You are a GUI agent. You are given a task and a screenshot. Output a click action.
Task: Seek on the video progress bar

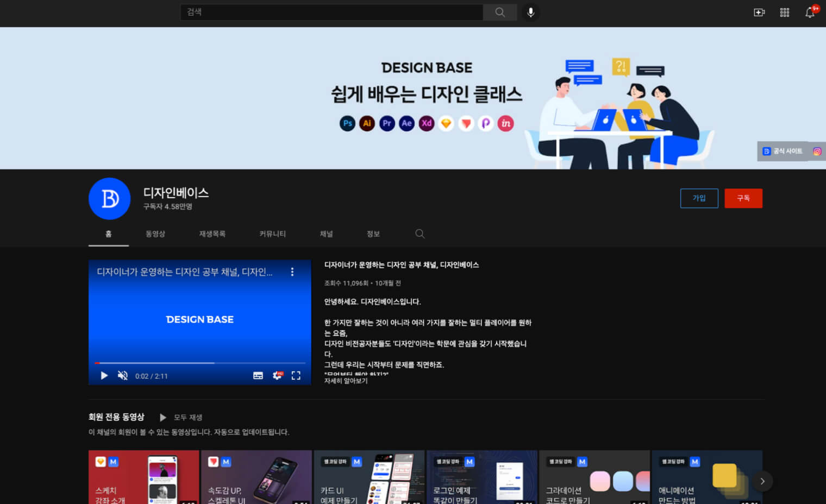coord(200,363)
